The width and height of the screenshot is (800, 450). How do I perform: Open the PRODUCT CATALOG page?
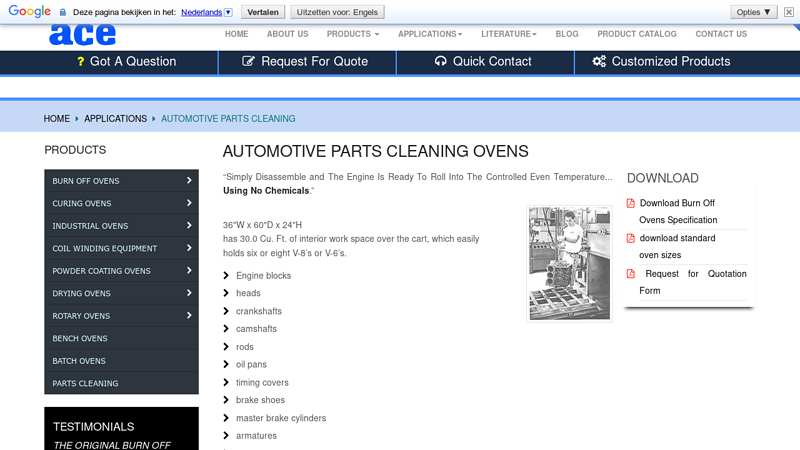tap(637, 34)
